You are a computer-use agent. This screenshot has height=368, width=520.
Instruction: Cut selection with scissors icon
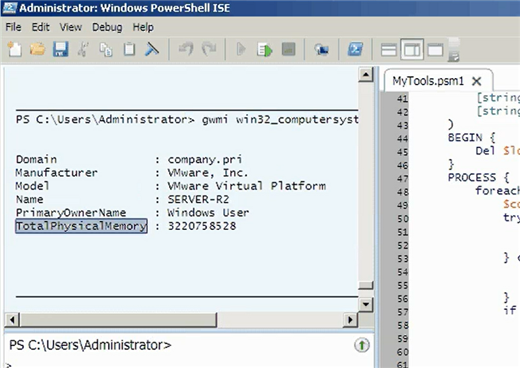[83, 50]
